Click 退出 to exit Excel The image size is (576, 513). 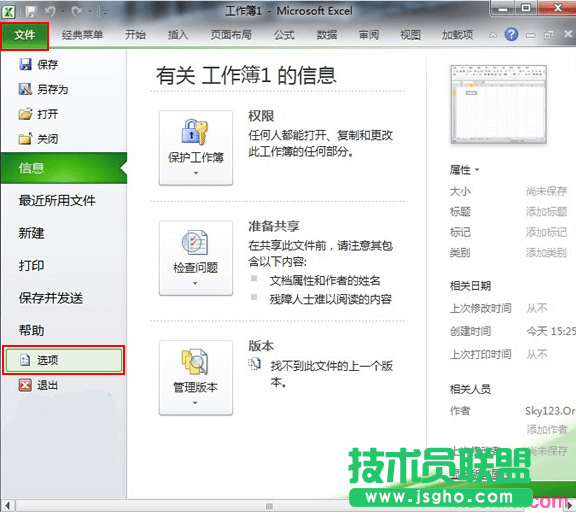pos(38,385)
